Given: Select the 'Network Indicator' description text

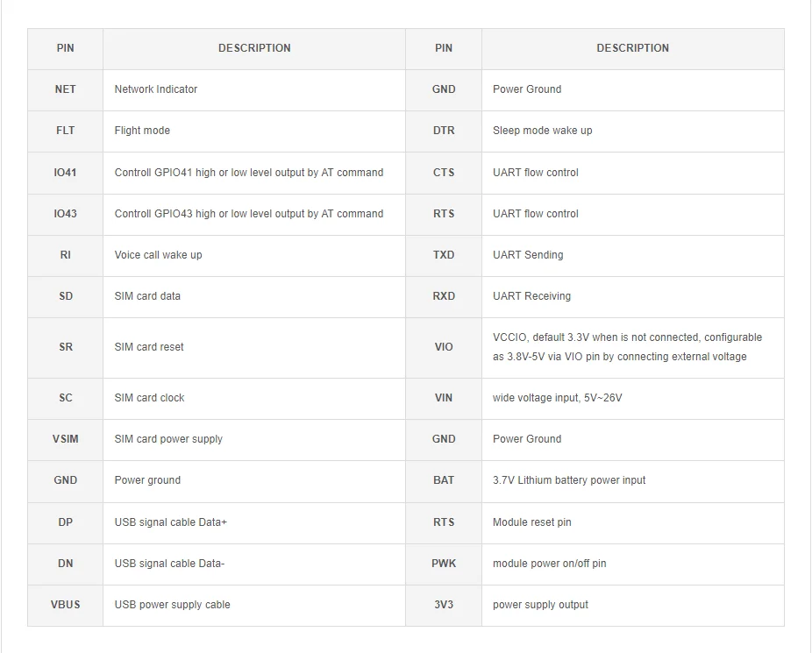Looking at the screenshot, I should (156, 89).
